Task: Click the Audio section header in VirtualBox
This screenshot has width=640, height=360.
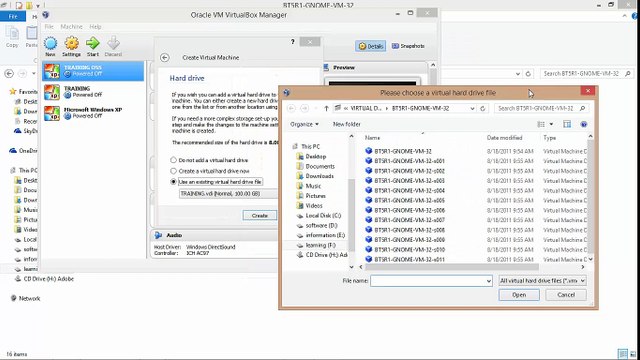Action: pos(174,236)
